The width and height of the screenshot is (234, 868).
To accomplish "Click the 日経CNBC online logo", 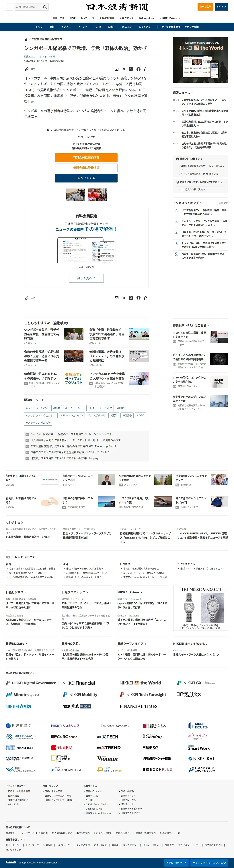I will click(x=64, y=737).
